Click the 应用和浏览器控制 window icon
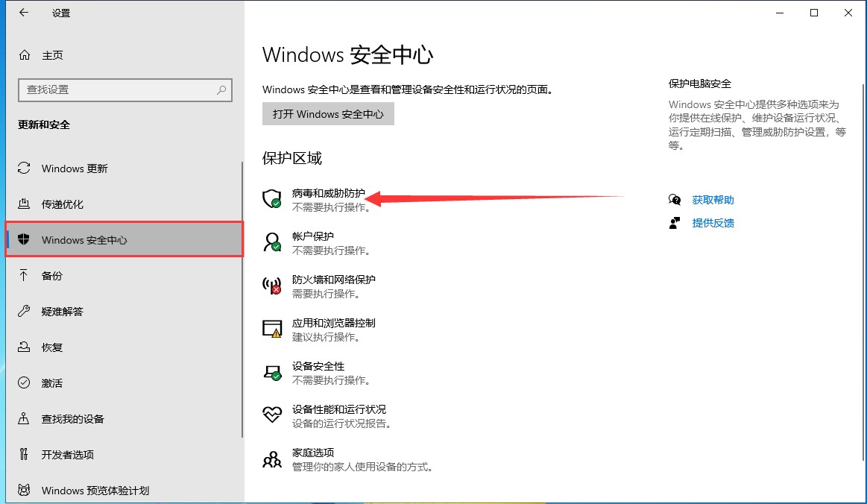 coord(272,329)
